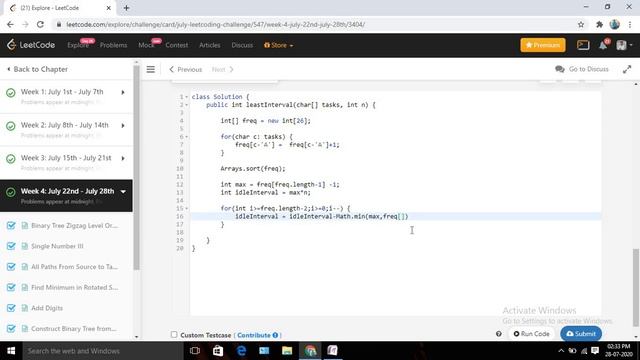The image size is (640, 360).
Task: Click the sidebar vertical scrollbar
Action: click(136, 167)
